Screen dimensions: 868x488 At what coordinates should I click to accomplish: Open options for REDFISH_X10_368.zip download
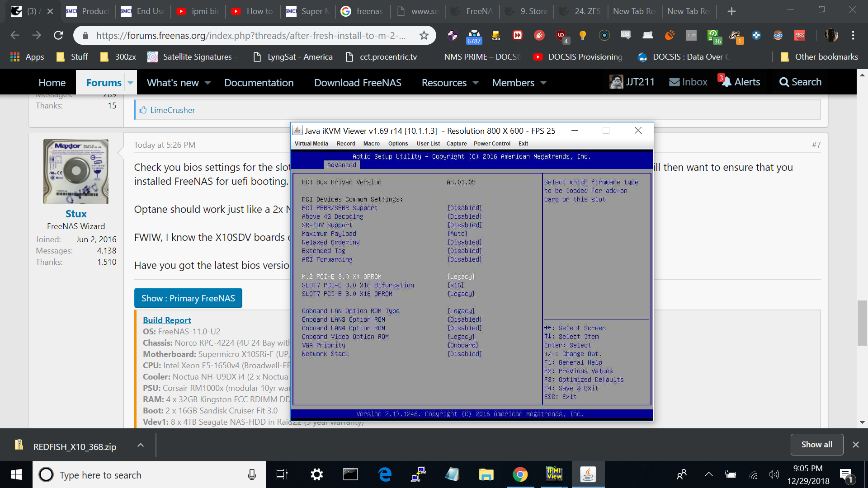[141, 445]
